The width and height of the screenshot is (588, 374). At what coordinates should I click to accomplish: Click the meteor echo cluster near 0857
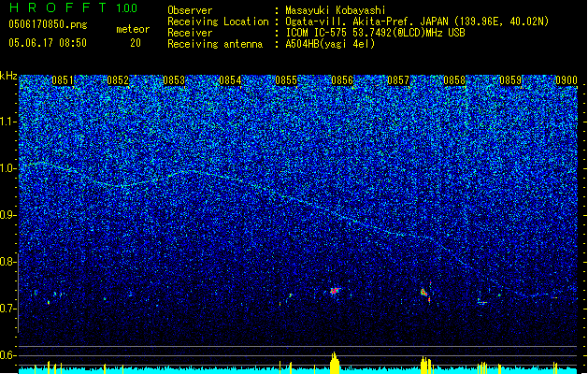[426, 293]
